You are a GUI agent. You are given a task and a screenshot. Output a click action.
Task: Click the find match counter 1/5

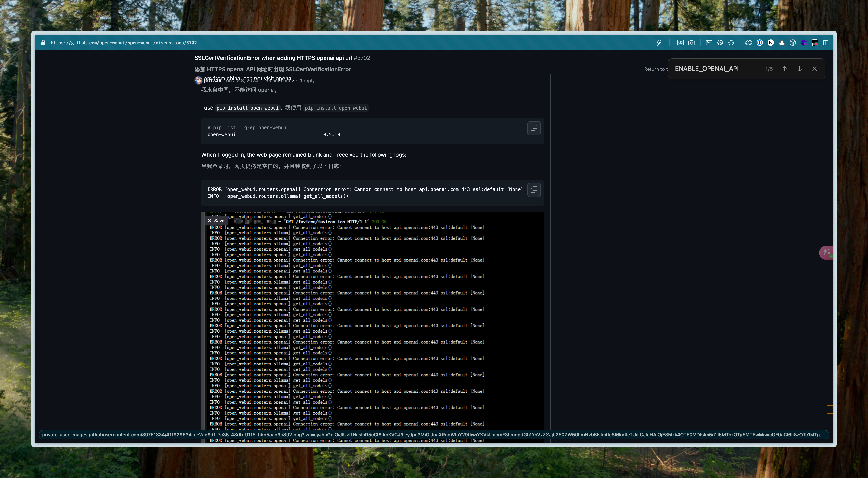769,69
